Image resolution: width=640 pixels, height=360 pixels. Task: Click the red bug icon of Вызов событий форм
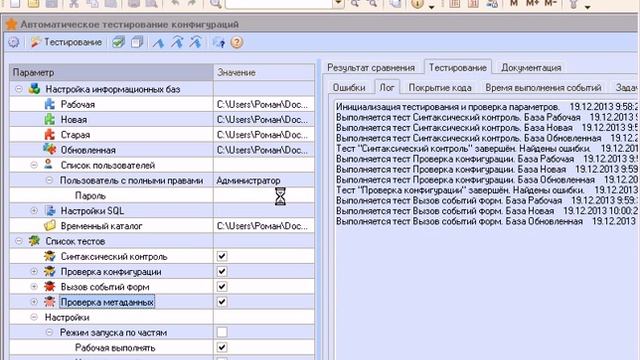pyautogui.click(x=50, y=287)
